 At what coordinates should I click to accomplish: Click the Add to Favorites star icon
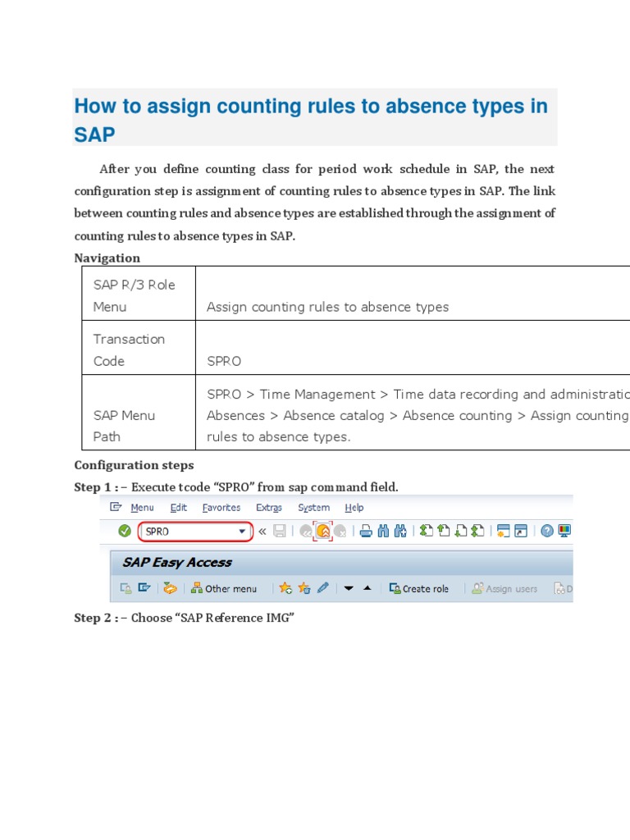click(285, 588)
